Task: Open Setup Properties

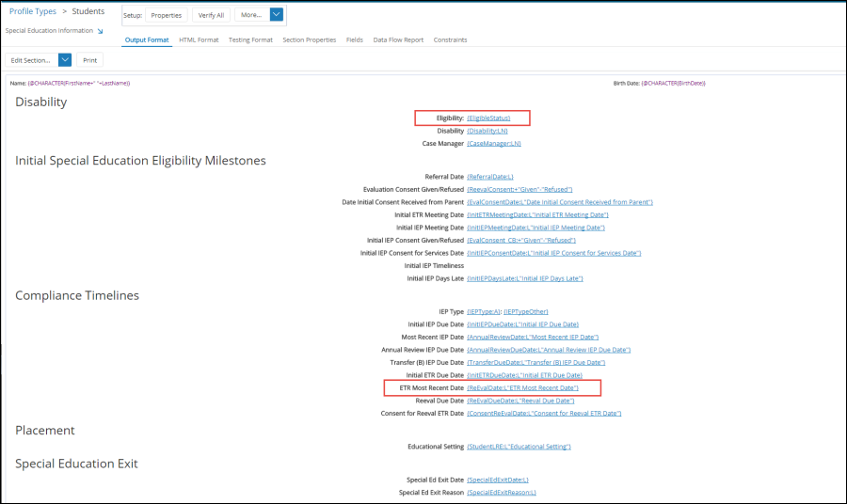Action: [x=167, y=15]
